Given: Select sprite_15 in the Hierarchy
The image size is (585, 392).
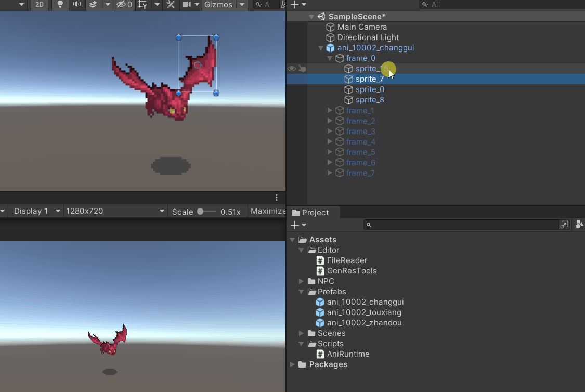Looking at the screenshot, I should click(372, 69).
